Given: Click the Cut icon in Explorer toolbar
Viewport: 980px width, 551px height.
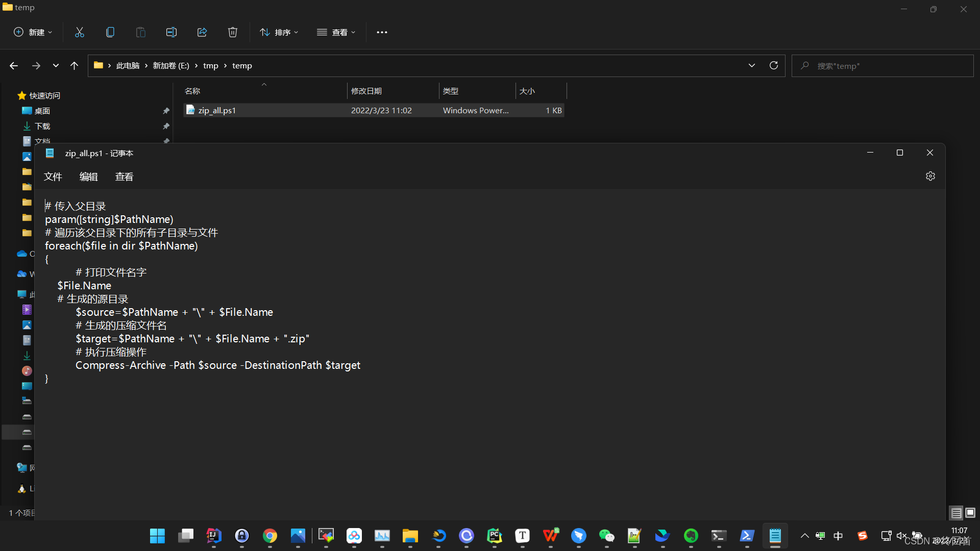Looking at the screenshot, I should click(80, 32).
